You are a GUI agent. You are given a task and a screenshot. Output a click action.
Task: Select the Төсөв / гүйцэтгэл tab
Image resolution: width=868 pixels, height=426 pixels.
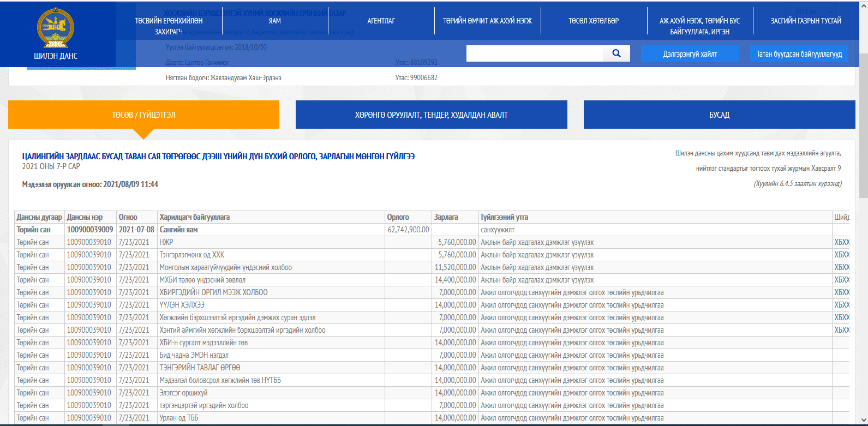click(x=143, y=115)
